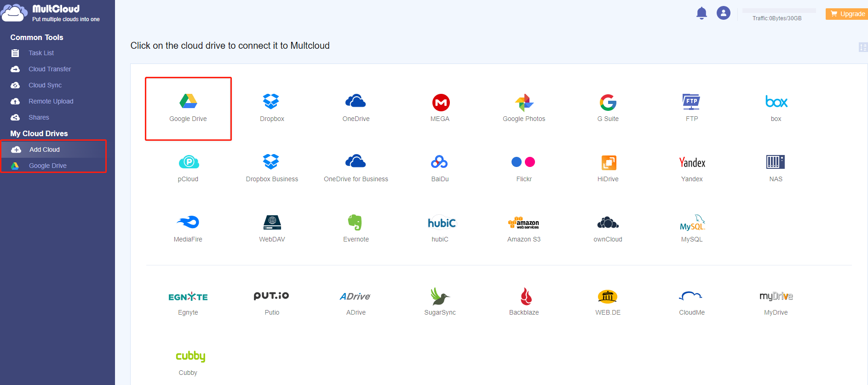The height and width of the screenshot is (385, 868).
Task: Open Cloud Sync from the sidebar
Action: point(45,85)
